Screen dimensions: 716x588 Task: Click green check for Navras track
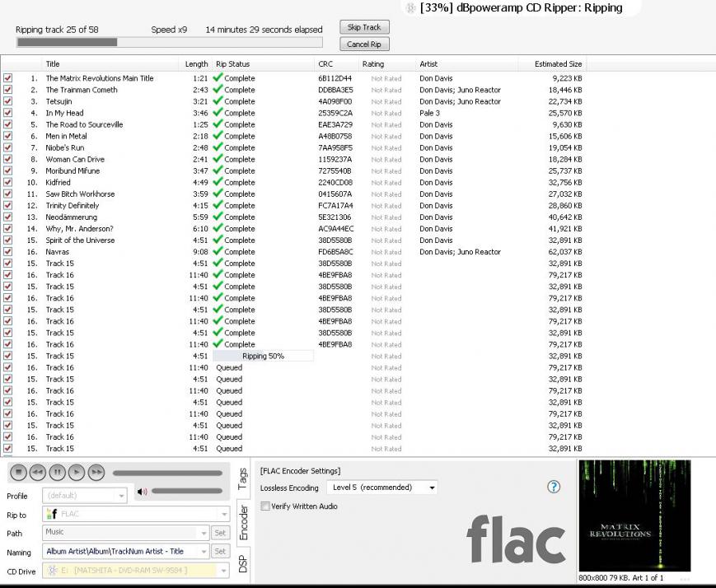coord(218,251)
